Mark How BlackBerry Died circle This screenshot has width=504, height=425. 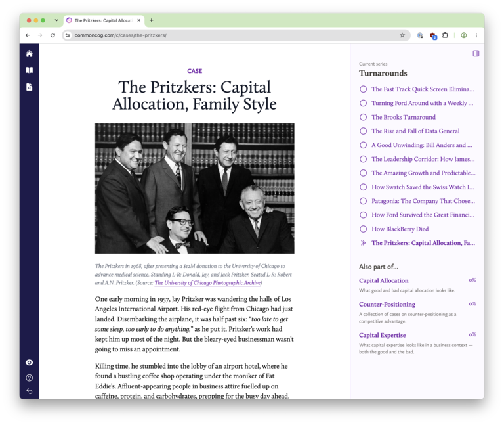pos(363,229)
